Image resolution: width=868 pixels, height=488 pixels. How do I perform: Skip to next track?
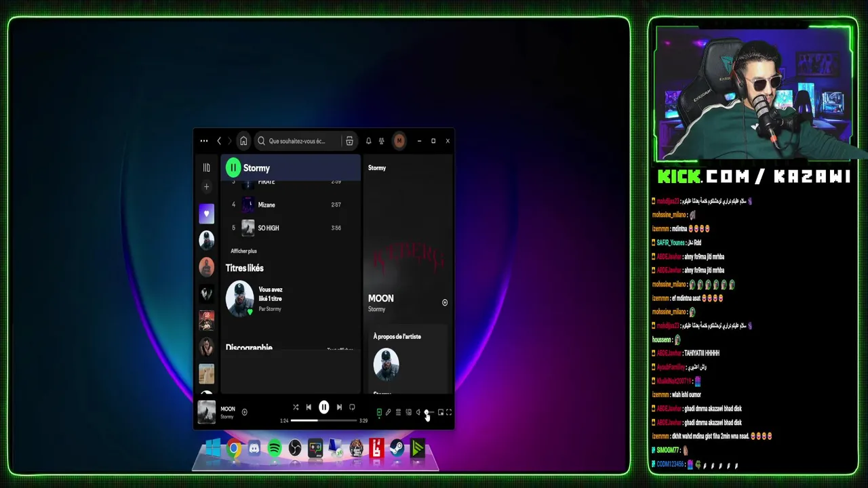pyautogui.click(x=339, y=407)
